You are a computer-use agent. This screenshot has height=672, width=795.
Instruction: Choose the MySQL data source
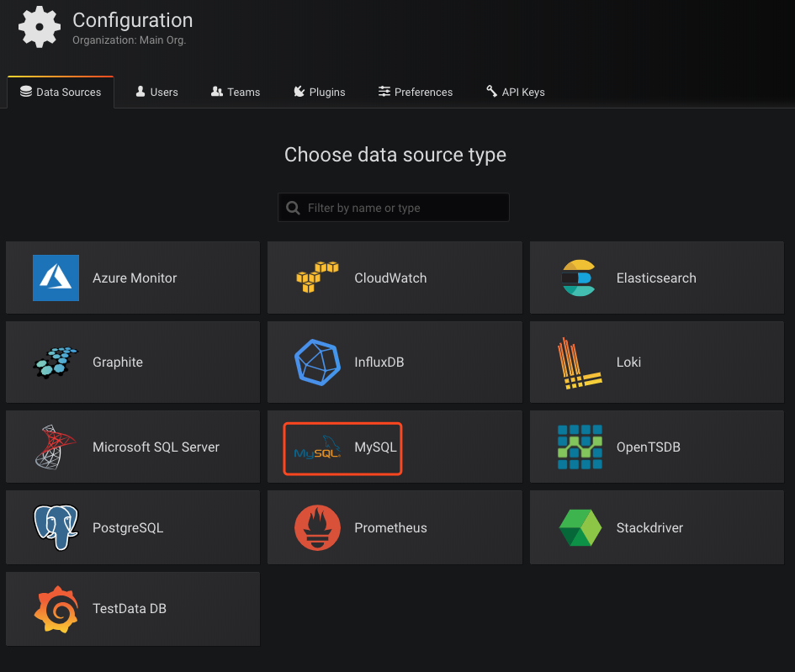point(342,448)
